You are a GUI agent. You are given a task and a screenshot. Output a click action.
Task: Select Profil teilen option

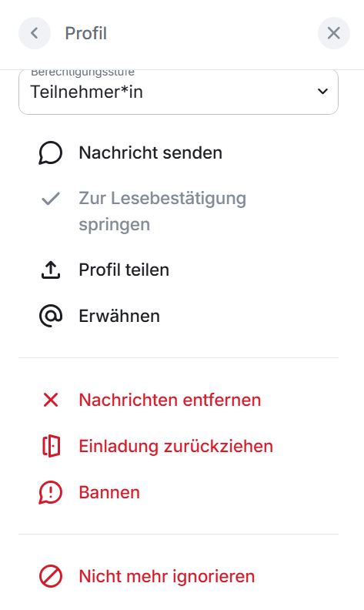coord(179,270)
